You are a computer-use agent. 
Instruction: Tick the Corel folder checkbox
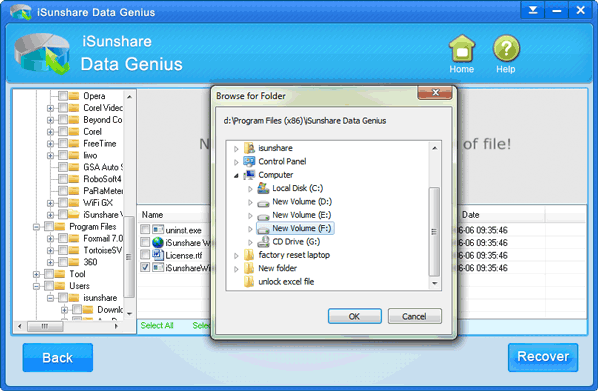[x=63, y=132]
